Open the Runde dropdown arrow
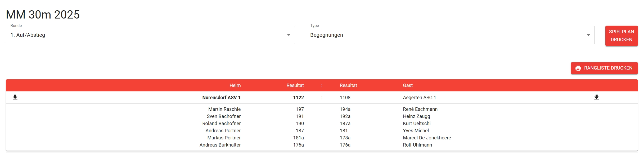Image resolution: width=644 pixels, height=155 pixels. (289, 35)
